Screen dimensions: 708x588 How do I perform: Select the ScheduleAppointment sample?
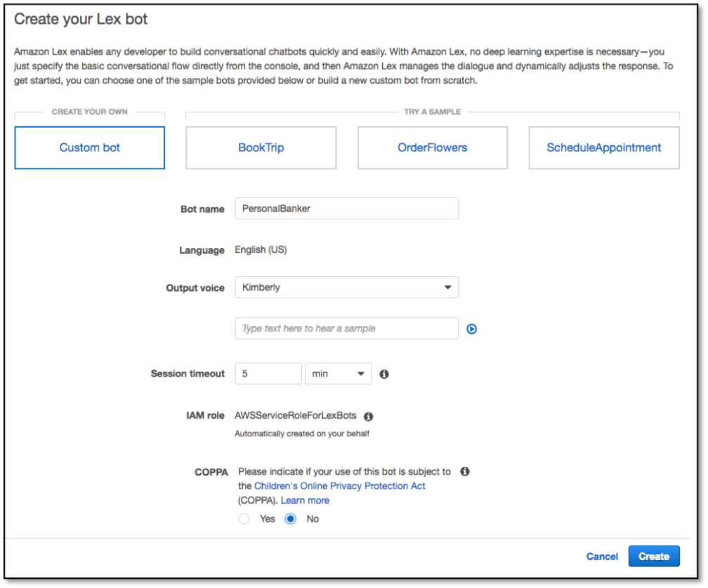pyautogui.click(x=604, y=148)
